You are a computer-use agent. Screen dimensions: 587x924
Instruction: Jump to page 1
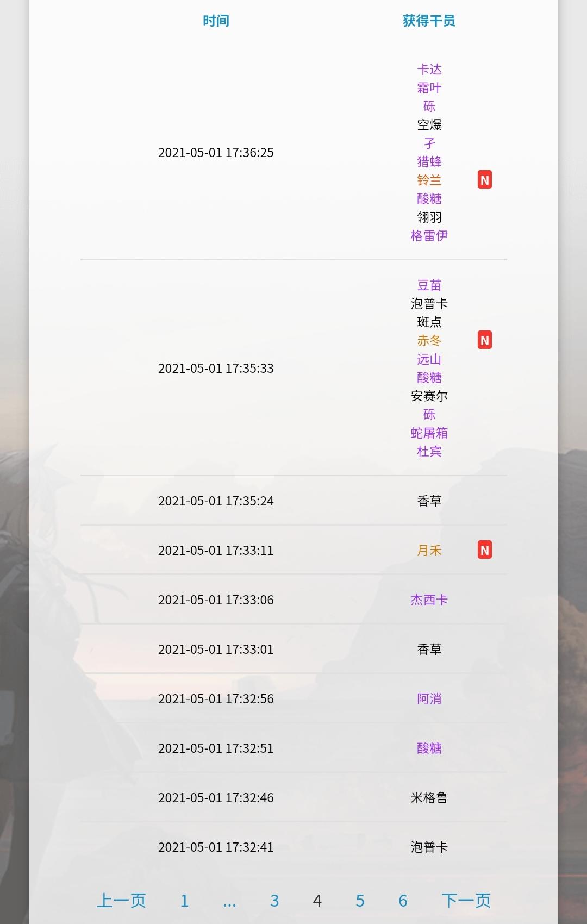pos(184,901)
